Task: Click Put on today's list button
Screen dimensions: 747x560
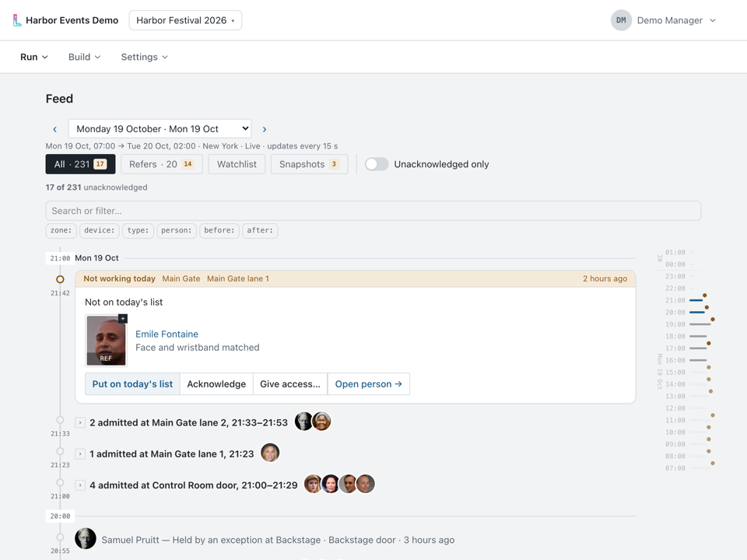Action: [132, 383]
